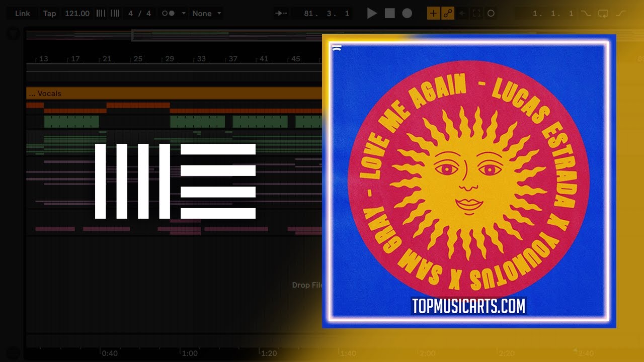Select the arrangement position 81. 3. 1

327,14
